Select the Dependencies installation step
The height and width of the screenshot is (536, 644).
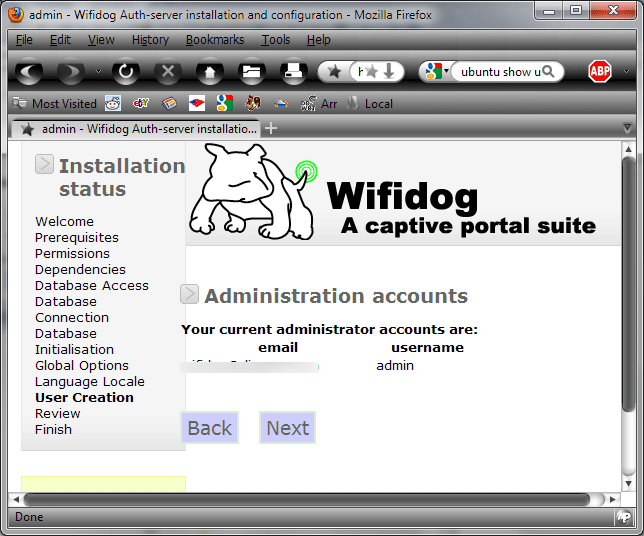[x=80, y=269]
